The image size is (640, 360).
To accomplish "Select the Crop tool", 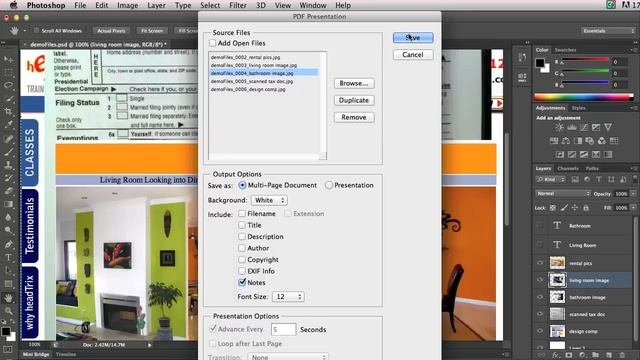I will pyautogui.click(x=8, y=112).
